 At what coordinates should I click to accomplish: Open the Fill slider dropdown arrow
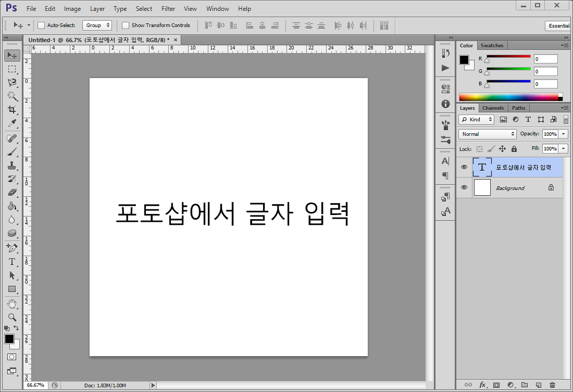tap(564, 149)
